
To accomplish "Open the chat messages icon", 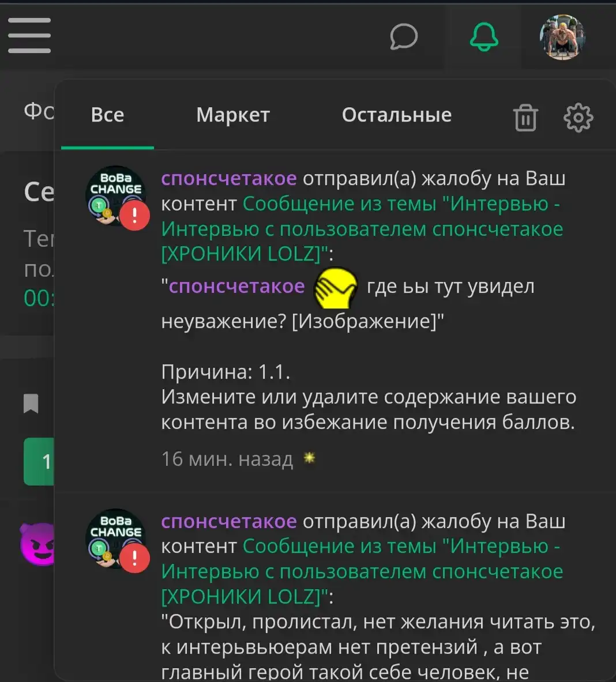I will pos(404,36).
